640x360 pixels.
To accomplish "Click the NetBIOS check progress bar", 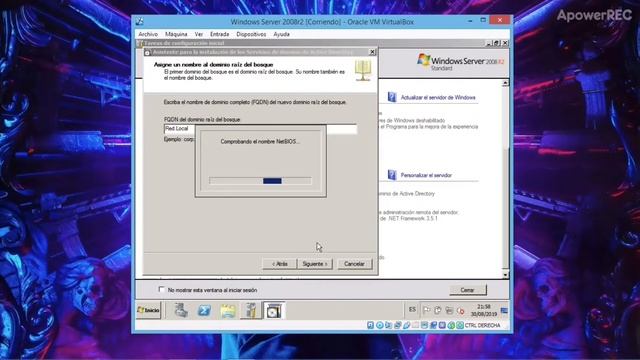I will point(260,181).
